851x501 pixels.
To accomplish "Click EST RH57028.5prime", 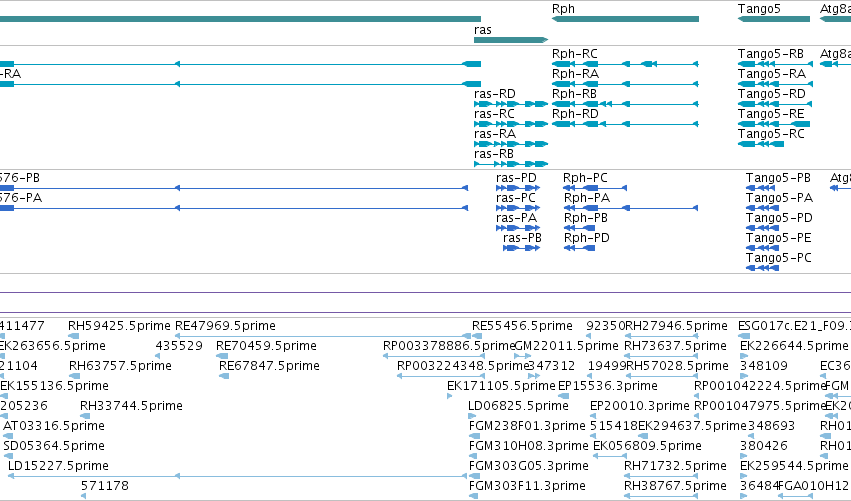I will tap(677, 366).
